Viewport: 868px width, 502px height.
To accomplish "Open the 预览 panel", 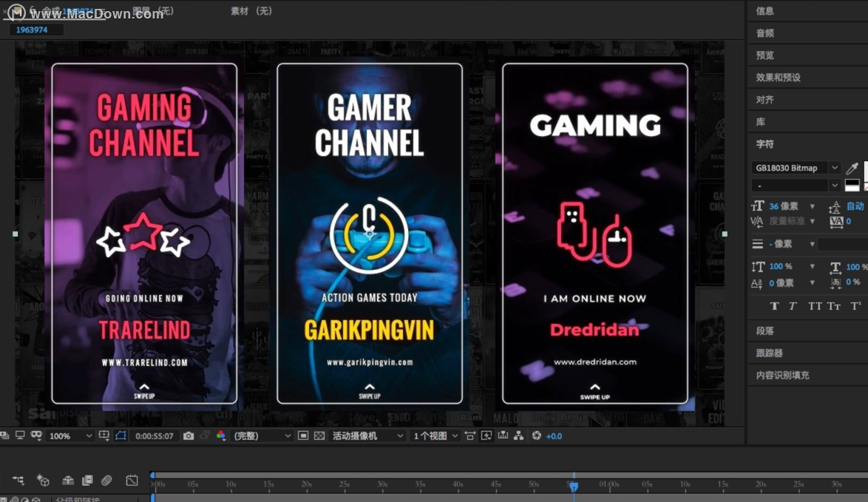I will click(x=765, y=55).
